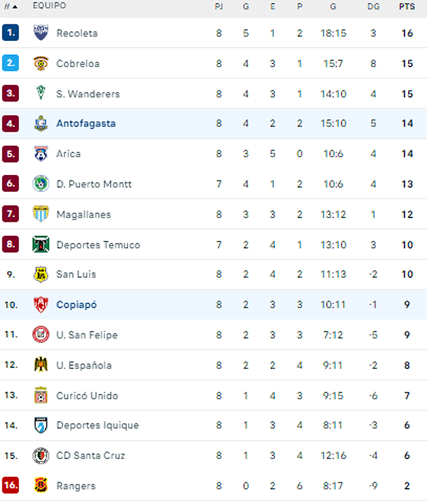Screen dimensions: 427x504
Task: Click the U. Española crest icon
Action: click(x=41, y=365)
